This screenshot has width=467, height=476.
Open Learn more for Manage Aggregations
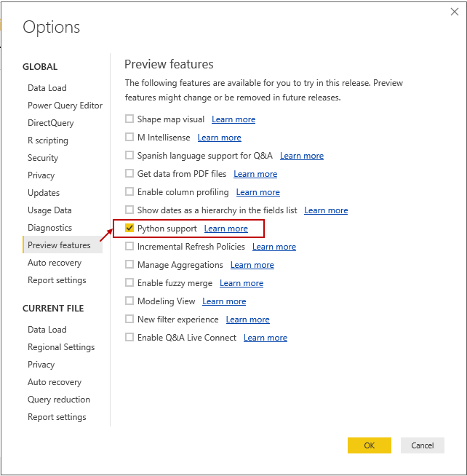click(252, 265)
